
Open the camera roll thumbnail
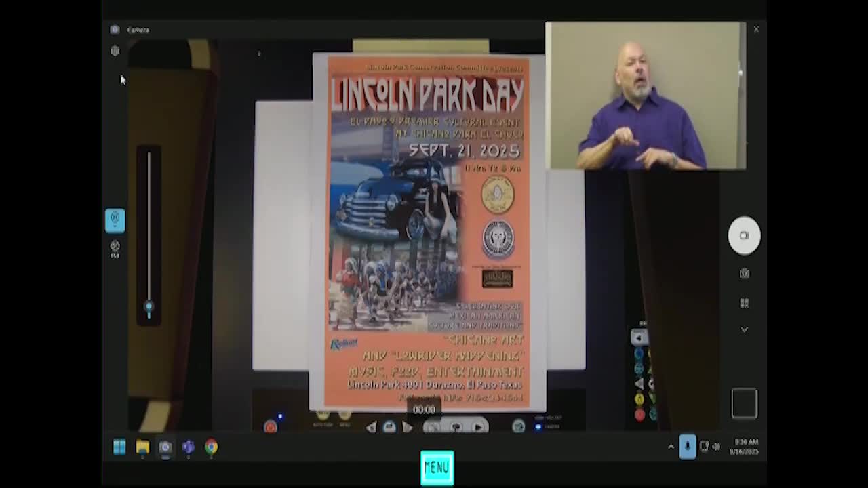point(744,403)
